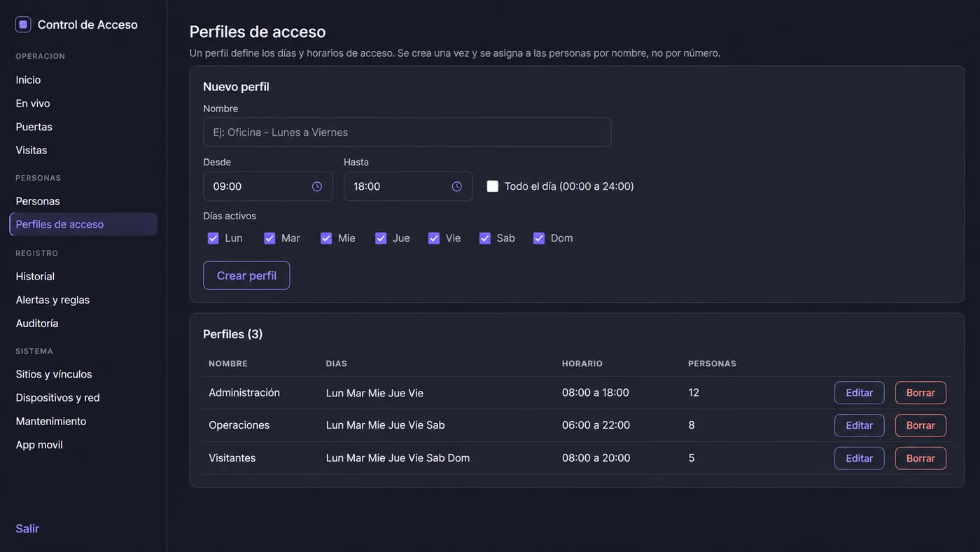Click the Hasta time field showing 18:00

coord(408,186)
